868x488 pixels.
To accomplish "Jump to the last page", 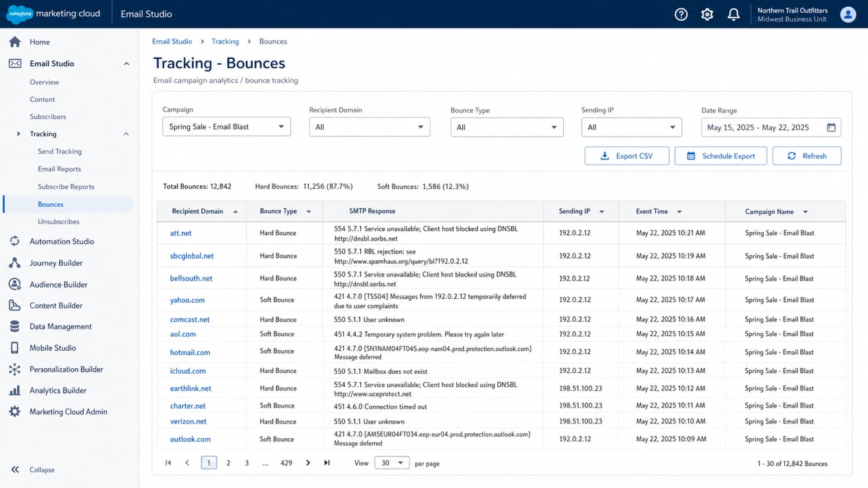I will (327, 463).
